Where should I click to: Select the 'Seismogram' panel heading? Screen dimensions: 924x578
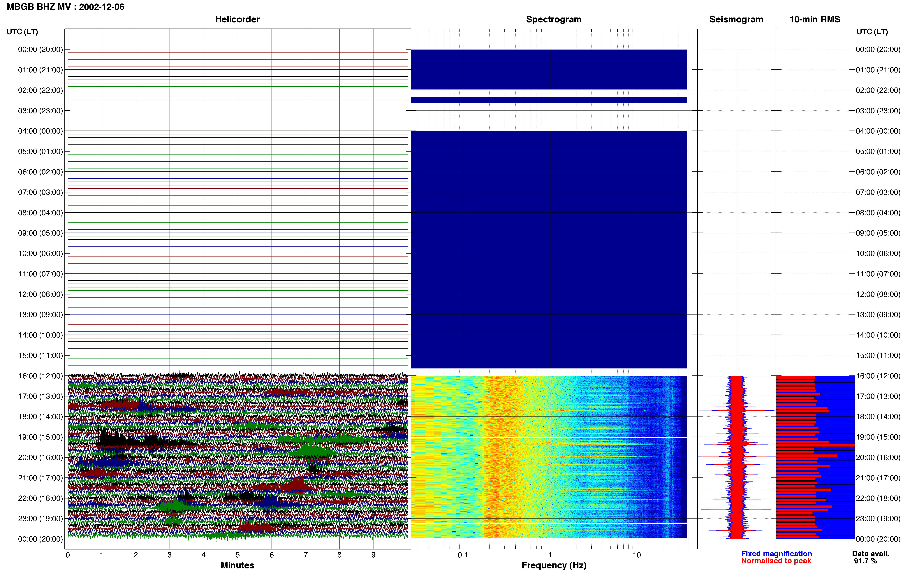tap(736, 19)
